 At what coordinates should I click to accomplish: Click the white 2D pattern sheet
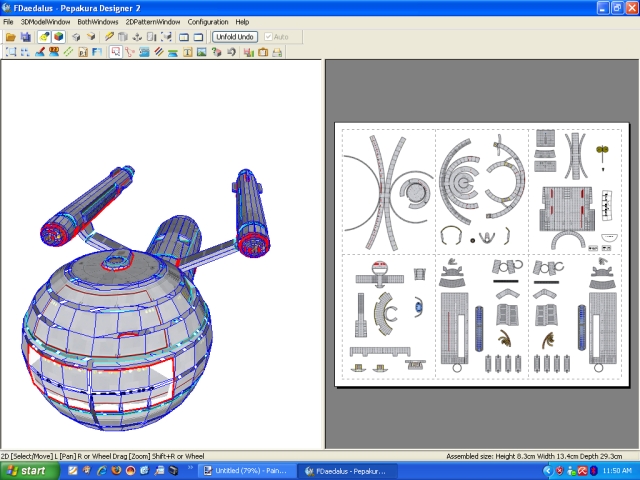(x=482, y=254)
